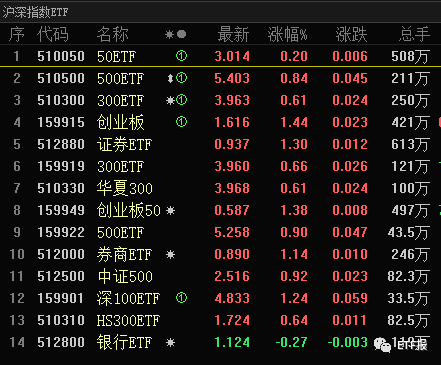Select stock code 159901
The height and width of the screenshot is (365, 441).
[61, 298]
